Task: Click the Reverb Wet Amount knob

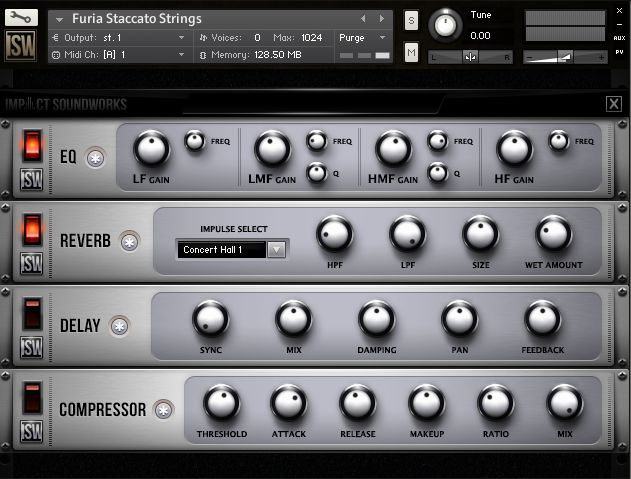Action: click(x=553, y=234)
